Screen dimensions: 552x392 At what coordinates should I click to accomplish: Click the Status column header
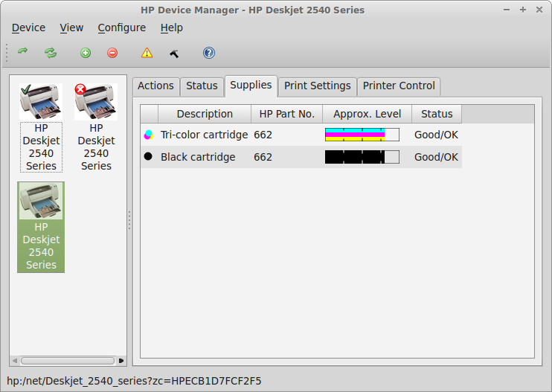(x=437, y=114)
